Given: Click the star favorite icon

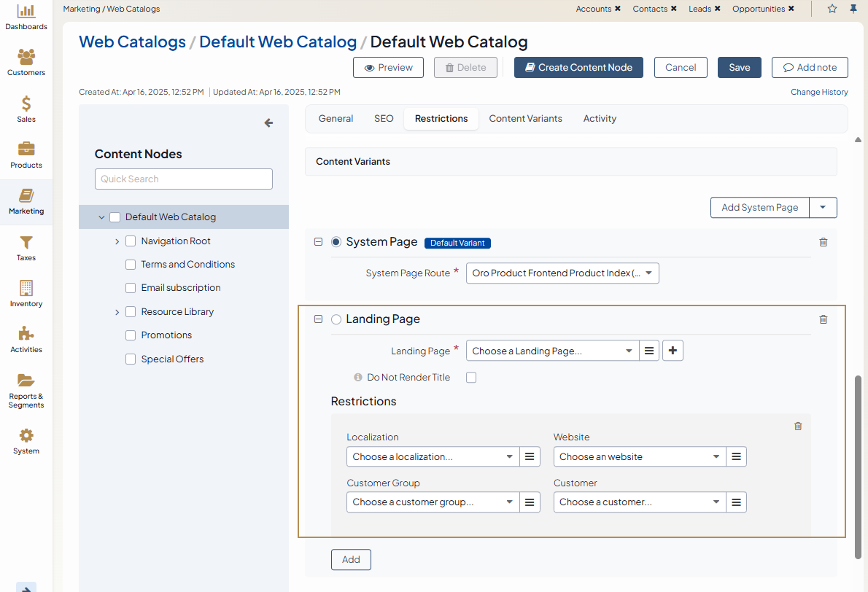Looking at the screenshot, I should click(x=832, y=9).
